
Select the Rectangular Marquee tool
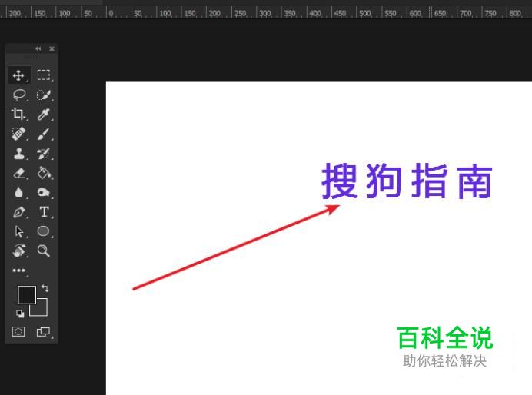(43, 75)
